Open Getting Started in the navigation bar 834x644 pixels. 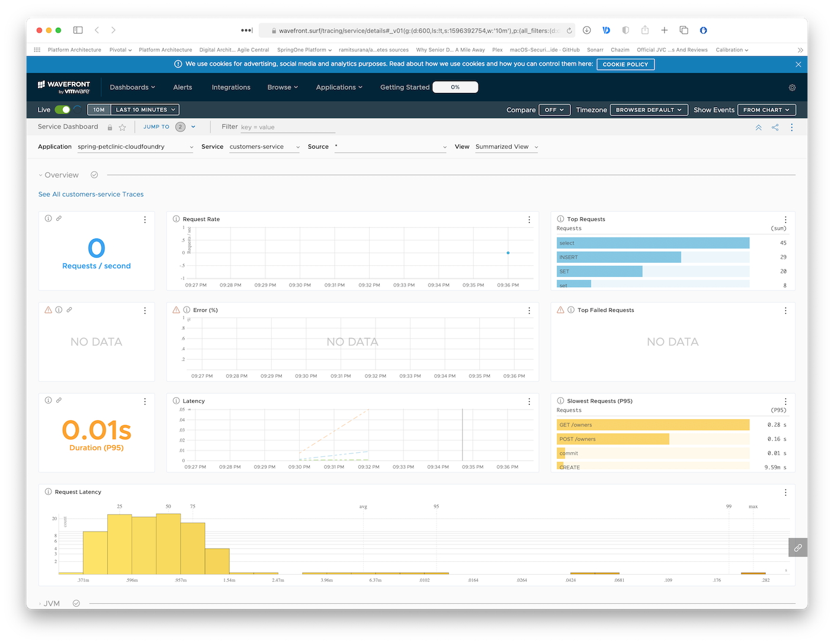coord(405,88)
